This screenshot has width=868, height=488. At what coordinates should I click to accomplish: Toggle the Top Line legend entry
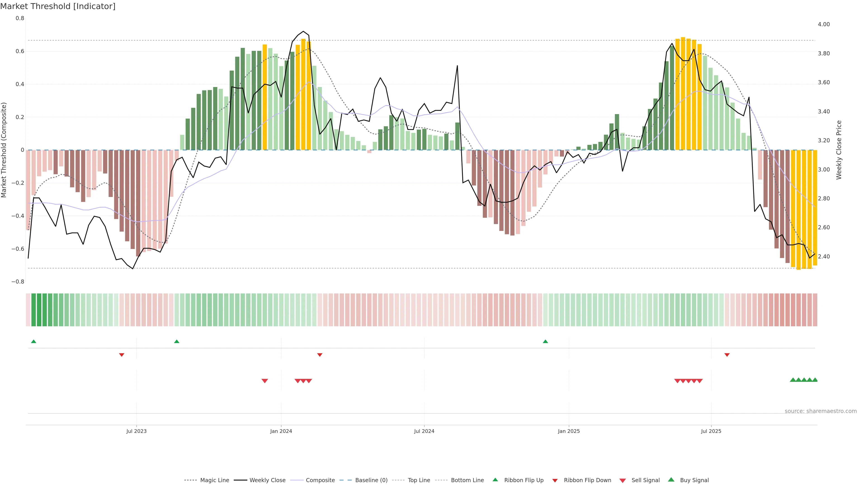[x=419, y=480]
